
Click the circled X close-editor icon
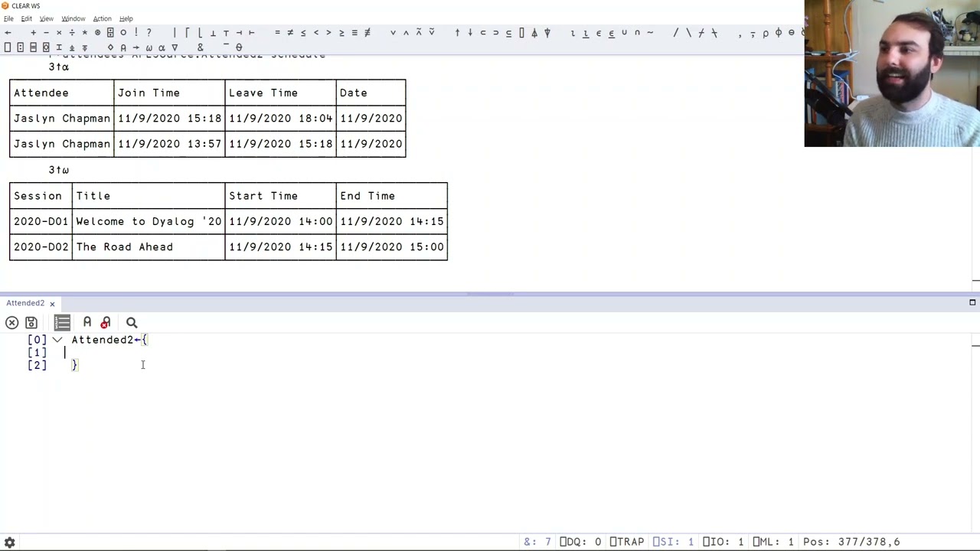tap(11, 322)
